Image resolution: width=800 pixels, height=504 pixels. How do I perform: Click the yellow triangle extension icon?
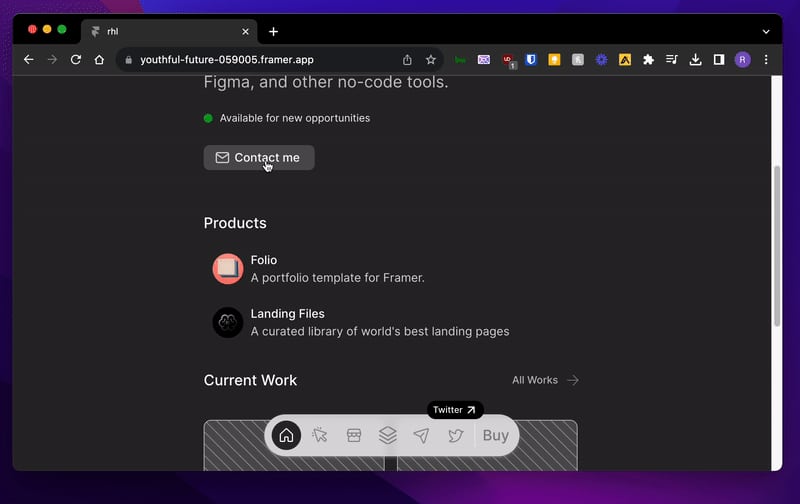625,60
